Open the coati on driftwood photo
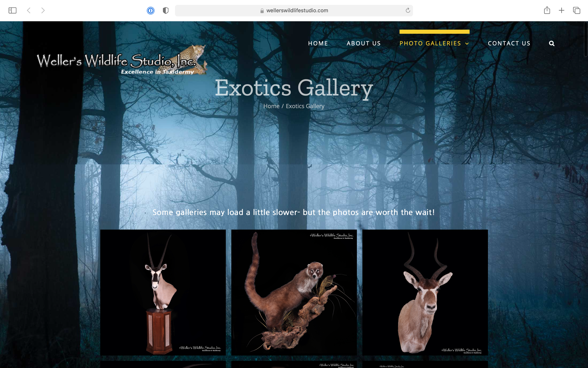 click(294, 292)
